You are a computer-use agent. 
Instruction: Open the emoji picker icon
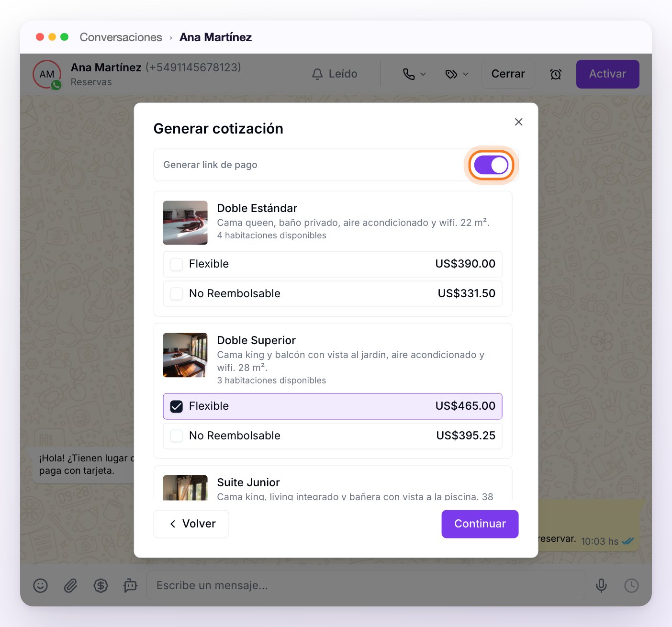tap(41, 585)
